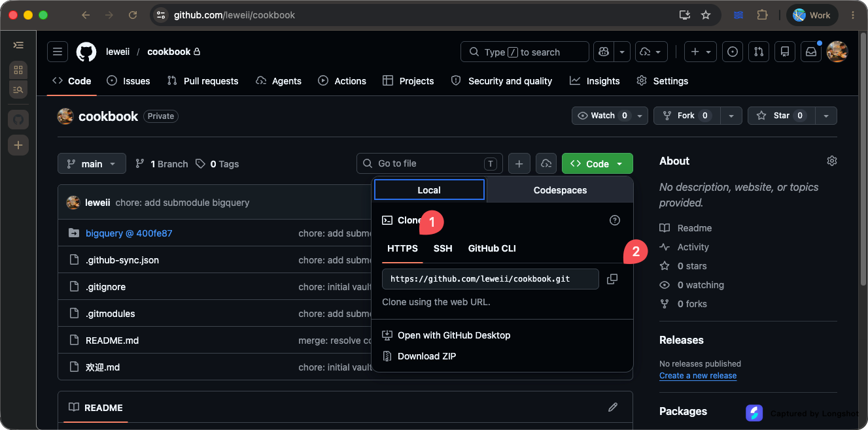Expand the Fork options dropdown arrow

point(731,116)
